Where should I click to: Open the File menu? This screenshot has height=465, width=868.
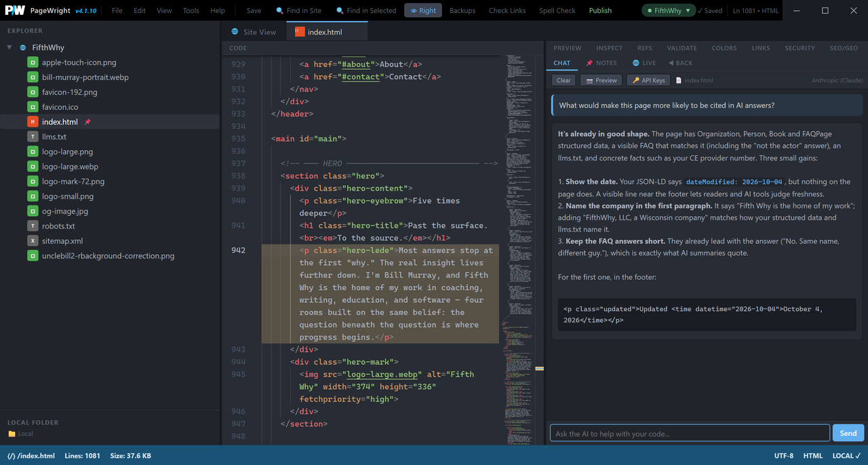(x=117, y=11)
